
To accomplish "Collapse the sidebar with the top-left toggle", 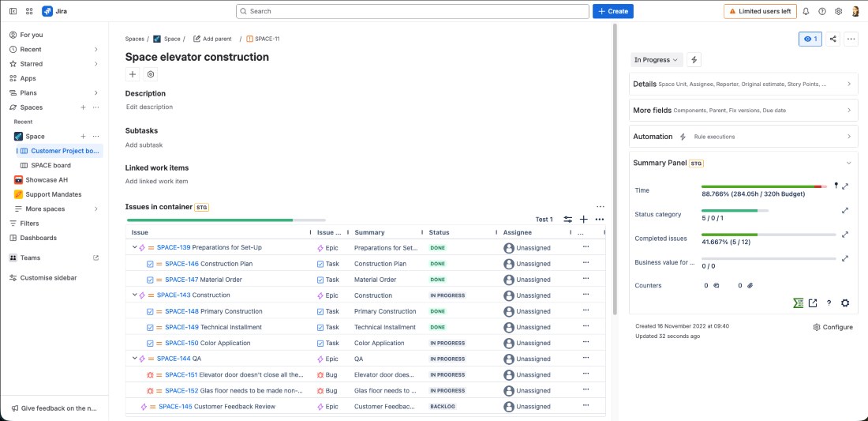I will pyautogui.click(x=13, y=12).
